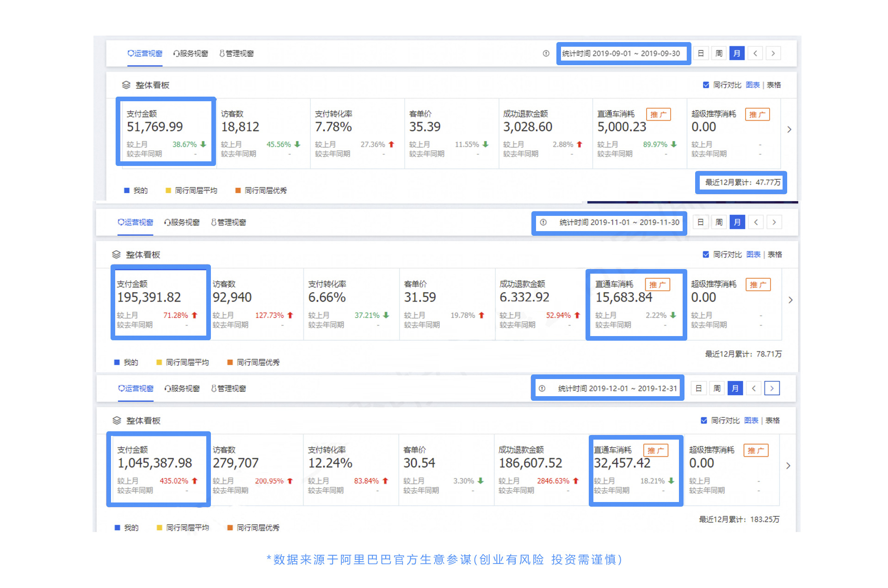Open 管理视窗 tab in middle panel
Viewport: 888px width, 588px height.
pyautogui.click(x=228, y=222)
